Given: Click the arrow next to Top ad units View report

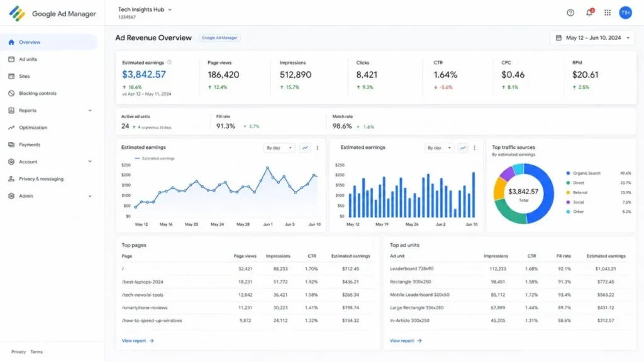Looking at the screenshot, I should coord(419,341).
